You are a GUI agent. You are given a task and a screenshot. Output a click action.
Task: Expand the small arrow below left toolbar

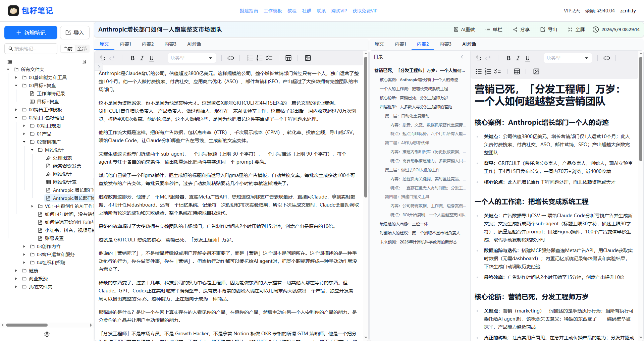[99, 67]
